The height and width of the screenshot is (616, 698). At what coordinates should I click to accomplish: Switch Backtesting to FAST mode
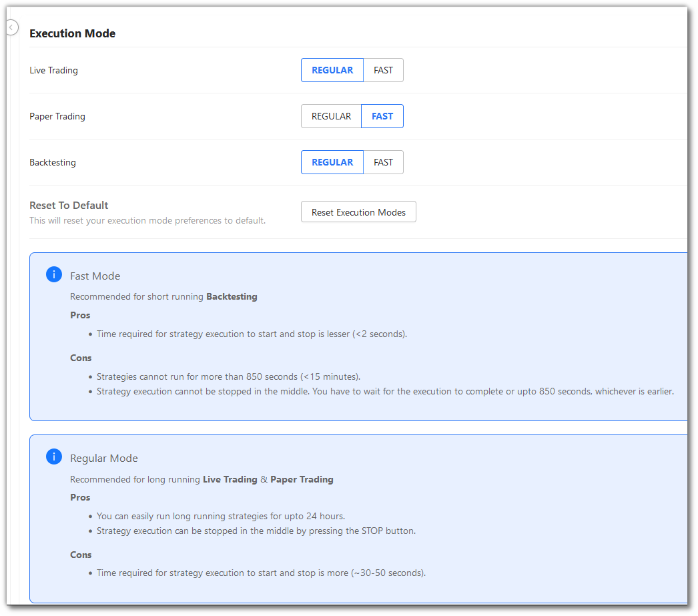[x=383, y=162]
